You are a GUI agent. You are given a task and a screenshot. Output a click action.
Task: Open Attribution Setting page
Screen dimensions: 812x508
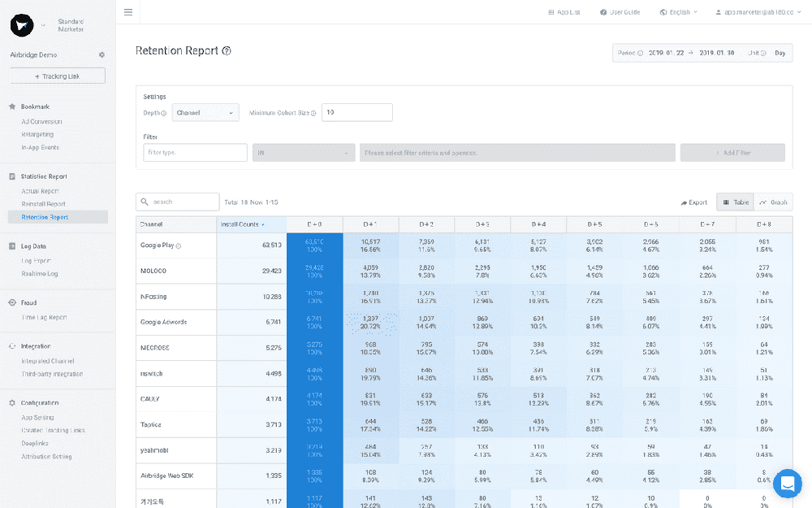coord(46,457)
